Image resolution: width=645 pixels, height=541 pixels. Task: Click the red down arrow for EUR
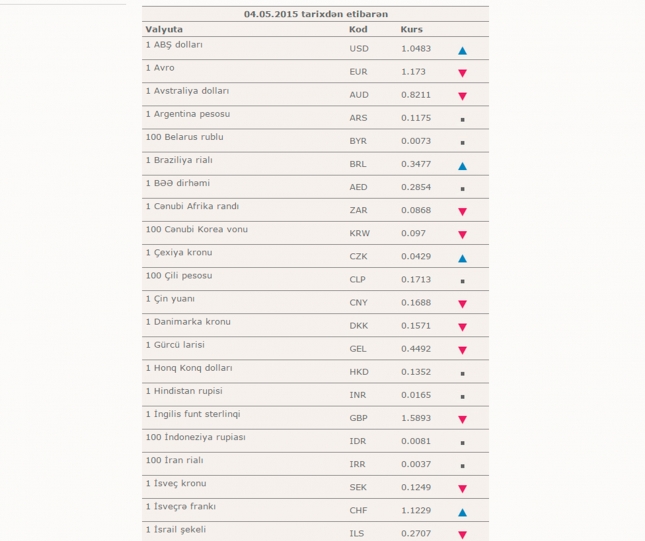(462, 73)
